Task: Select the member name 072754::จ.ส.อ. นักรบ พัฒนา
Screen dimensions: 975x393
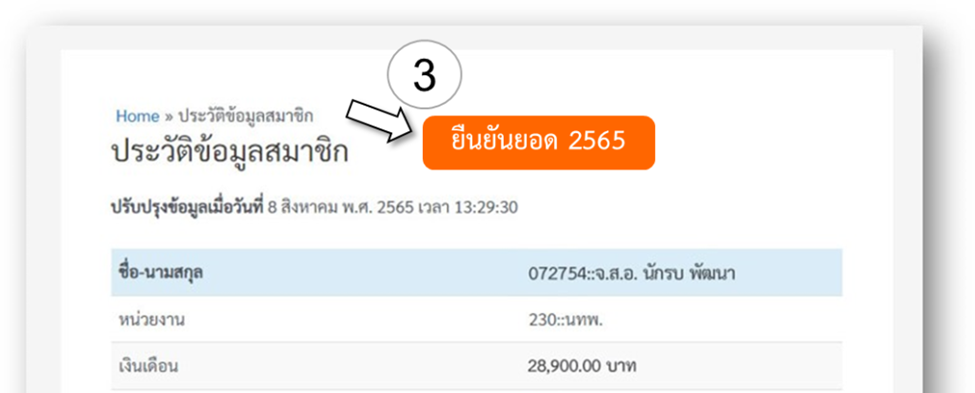Action: pos(632,273)
